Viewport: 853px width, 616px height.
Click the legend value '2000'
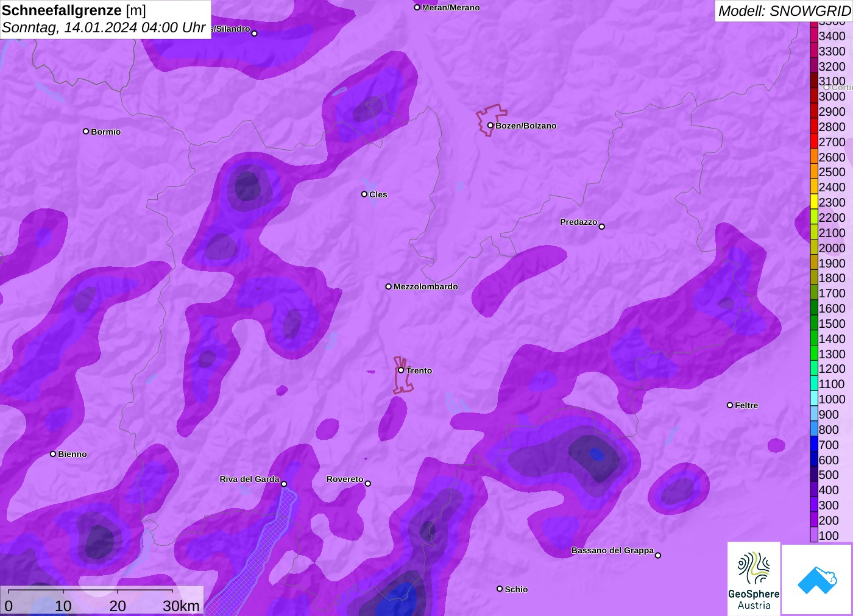(832, 248)
